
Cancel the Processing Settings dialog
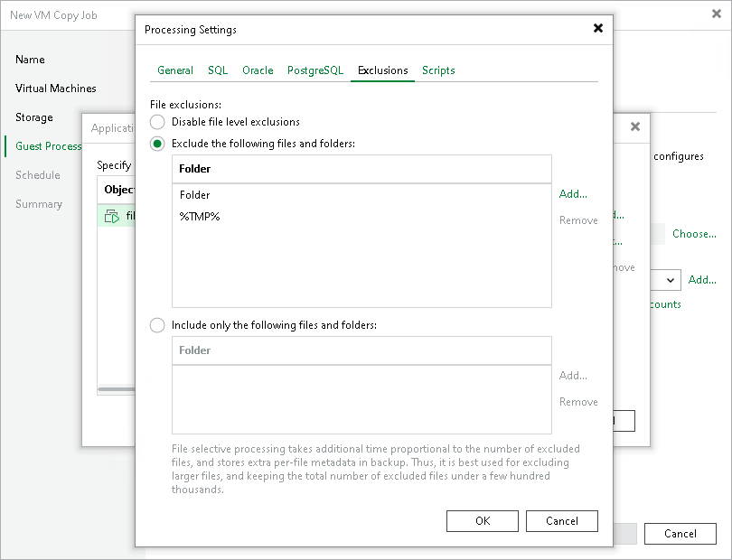[561, 520]
